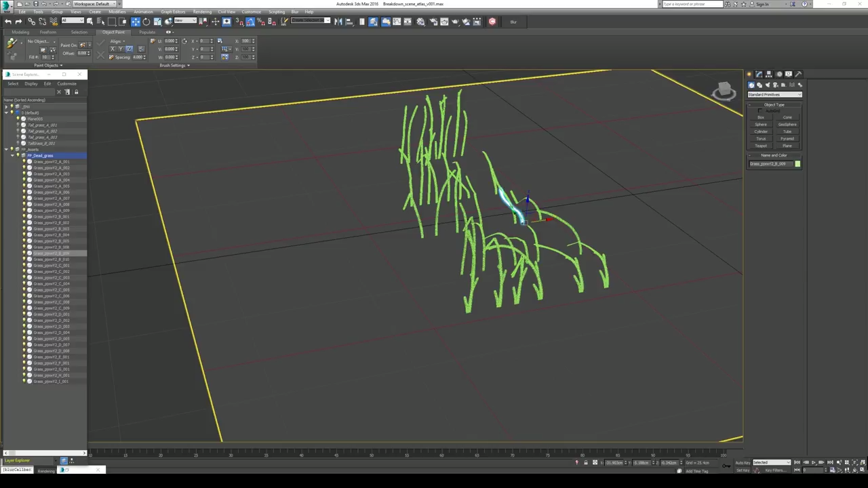Expand the _ENV layer in Scene Explorer
868x488 pixels.
click(7, 106)
